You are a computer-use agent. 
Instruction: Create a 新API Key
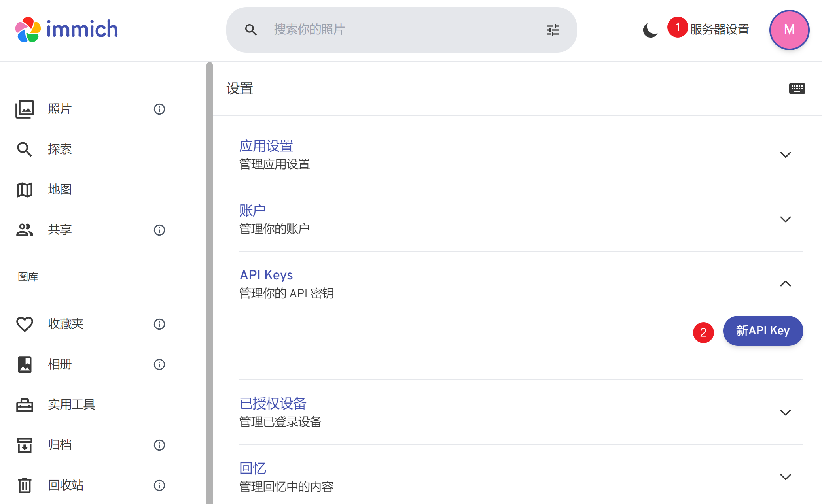[763, 331]
